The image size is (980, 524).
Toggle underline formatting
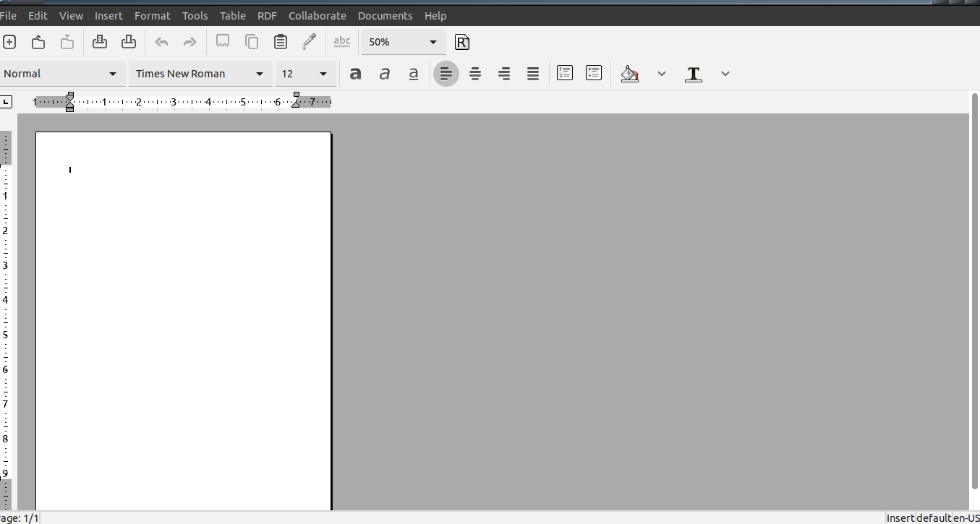(x=414, y=74)
